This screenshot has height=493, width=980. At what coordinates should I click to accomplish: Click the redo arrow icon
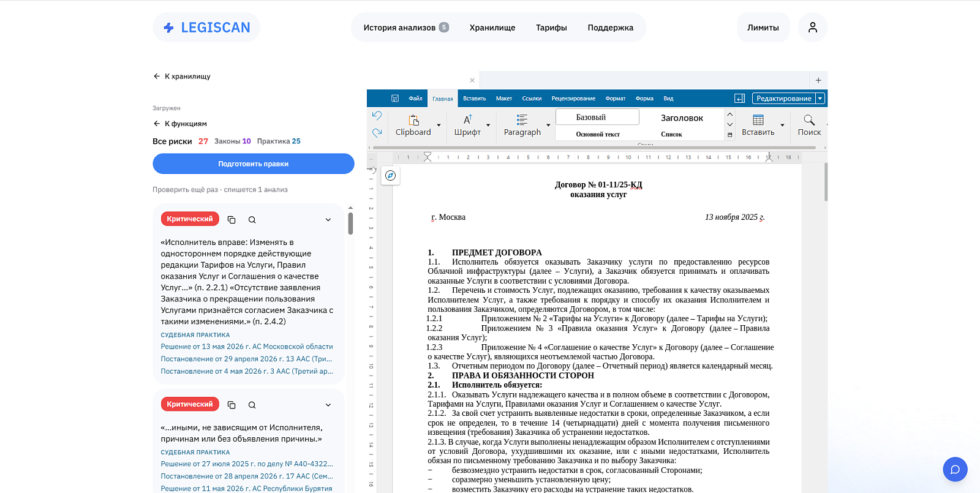[377, 132]
